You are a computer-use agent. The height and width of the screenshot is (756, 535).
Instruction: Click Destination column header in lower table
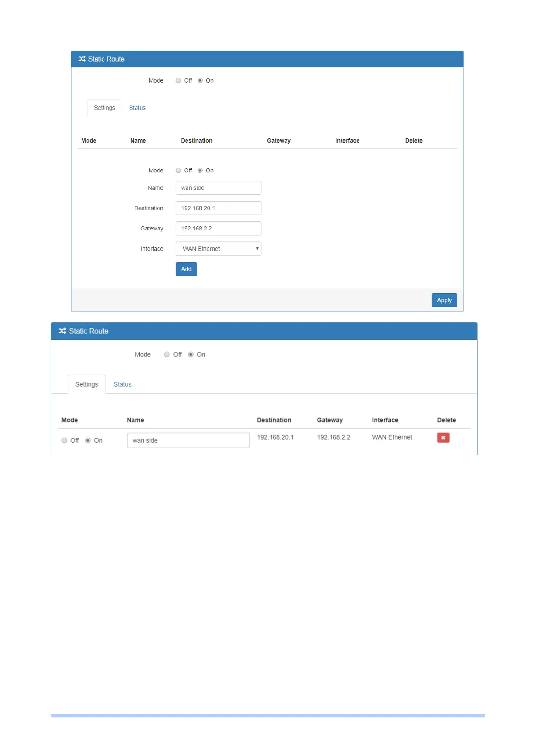click(x=274, y=420)
